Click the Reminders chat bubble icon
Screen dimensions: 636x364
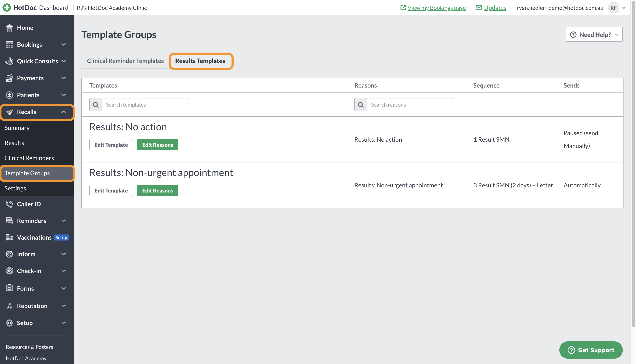click(9, 221)
